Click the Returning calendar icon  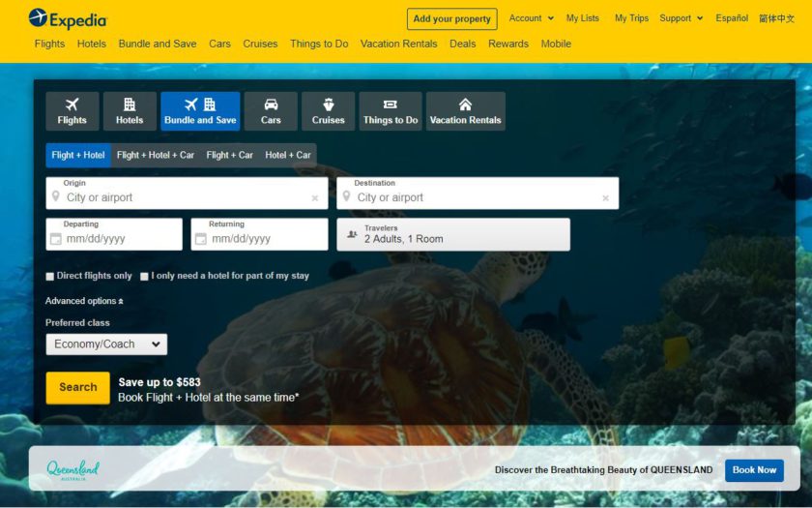201,239
